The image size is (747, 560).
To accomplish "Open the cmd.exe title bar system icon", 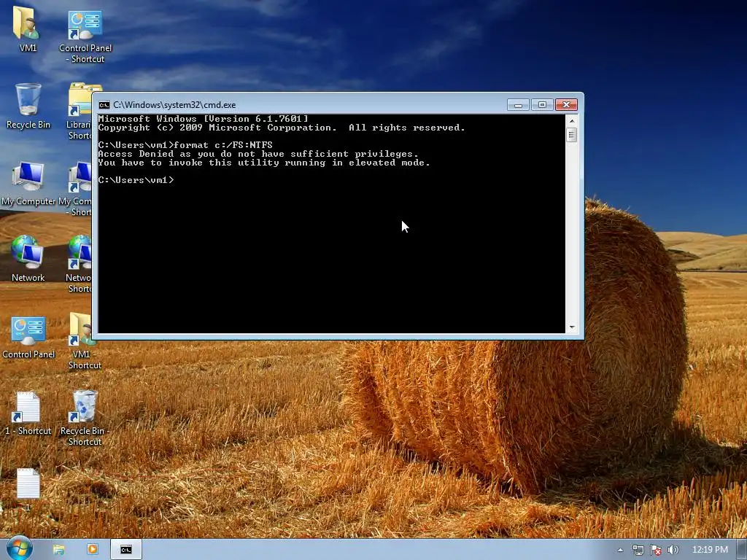I will pos(104,105).
